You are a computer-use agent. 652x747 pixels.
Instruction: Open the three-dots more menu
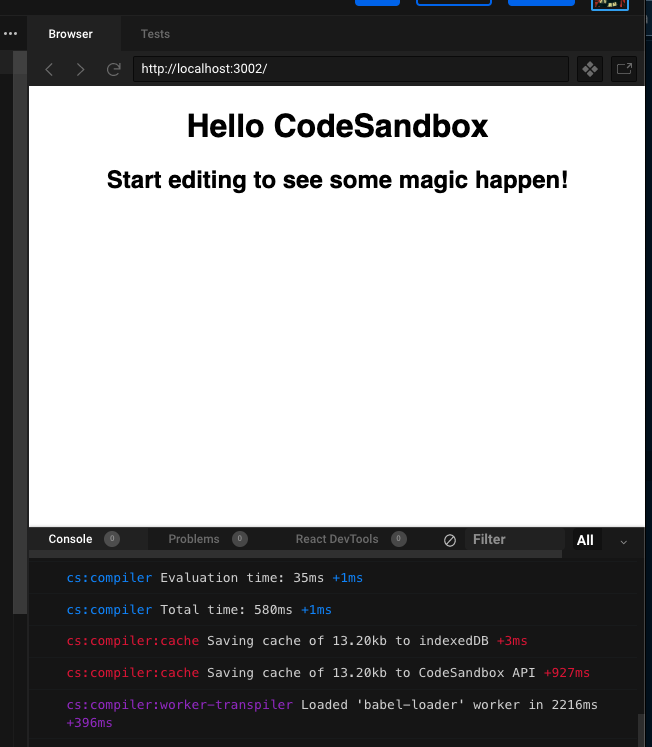coord(10,33)
